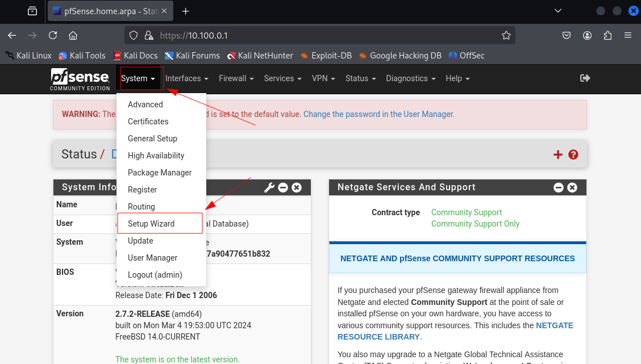This screenshot has height=364, width=641.
Task: Minimize the System Information widget
Action: click(283, 187)
